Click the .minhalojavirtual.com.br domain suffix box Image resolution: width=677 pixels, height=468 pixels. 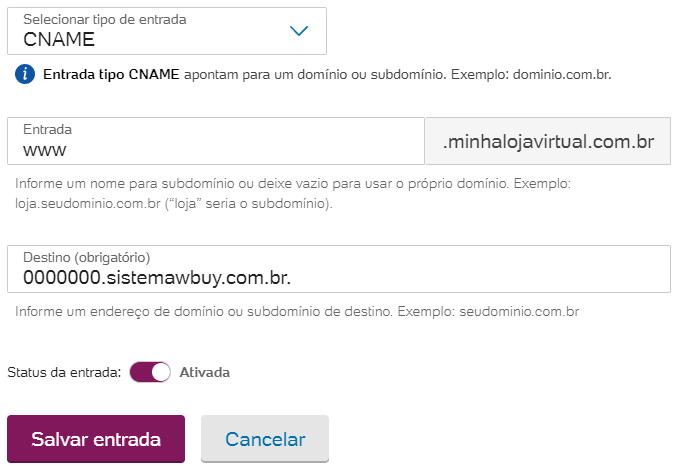tap(548, 142)
